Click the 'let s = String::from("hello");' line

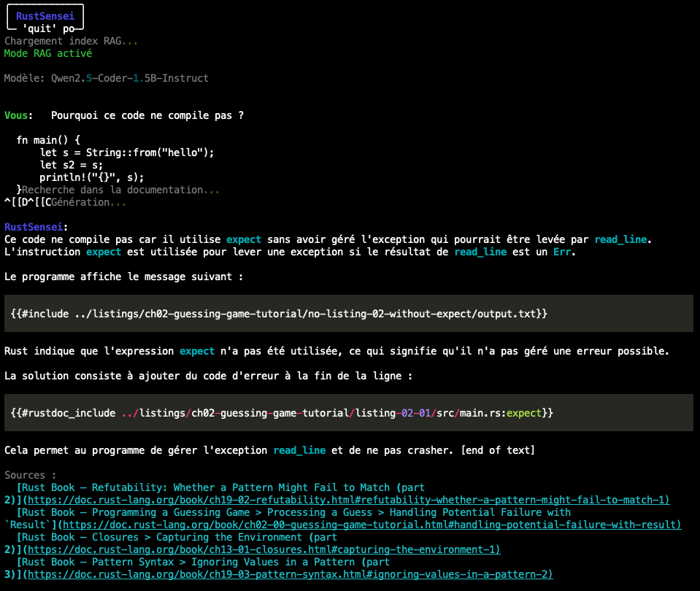pos(127,152)
